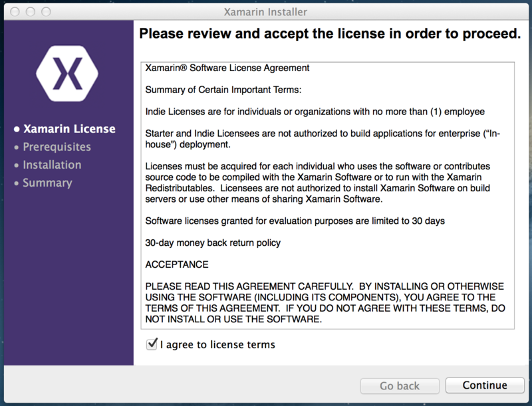The width and height of the screenshot is (532, 406).
Task: Click the Go back button
Action: [x=400, y=385]
